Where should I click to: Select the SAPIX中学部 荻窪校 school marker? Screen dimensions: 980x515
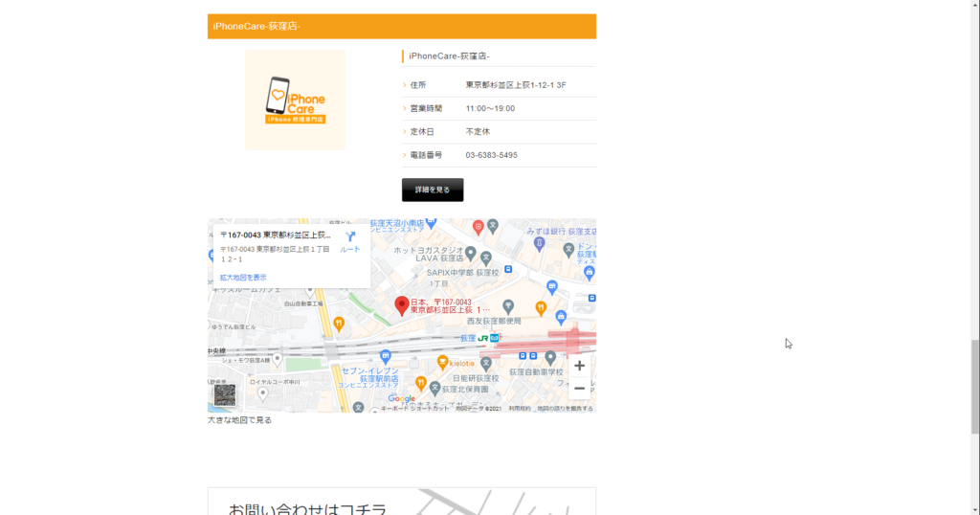(x=486, y=258)
